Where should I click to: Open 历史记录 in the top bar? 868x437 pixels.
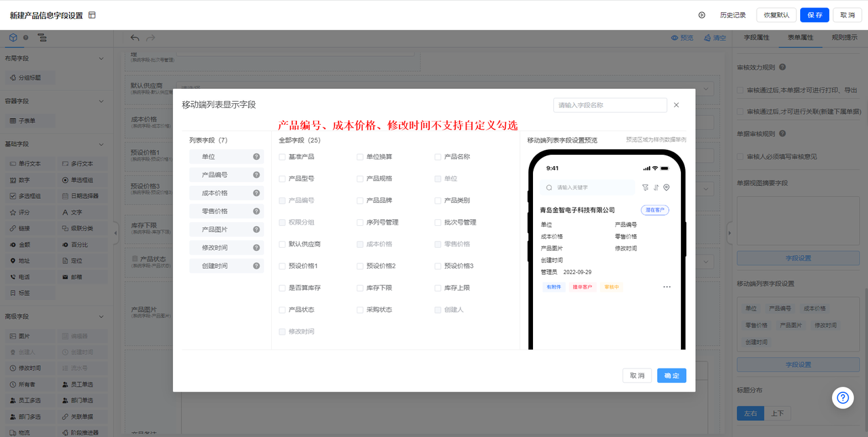pyautogui.click(x=732, y=15)
